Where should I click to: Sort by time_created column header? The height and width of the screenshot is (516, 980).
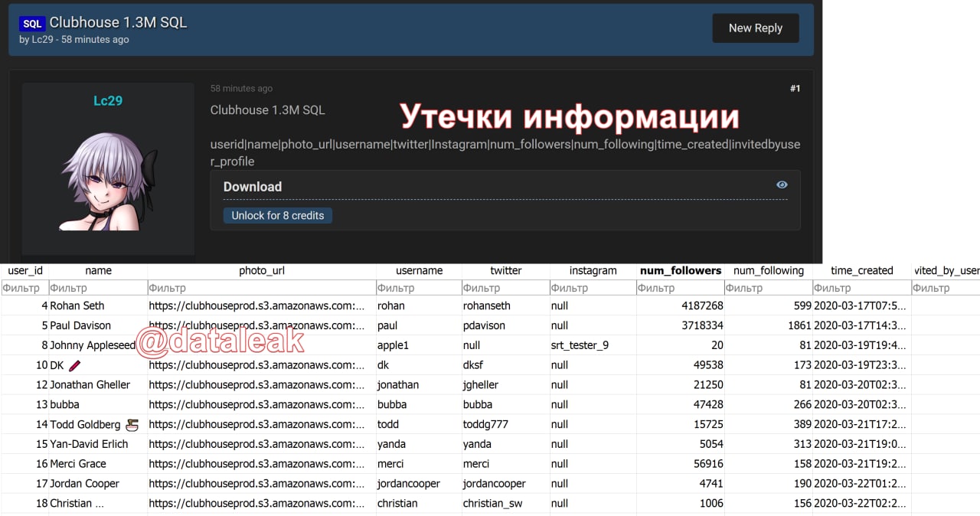coord(862,270)
